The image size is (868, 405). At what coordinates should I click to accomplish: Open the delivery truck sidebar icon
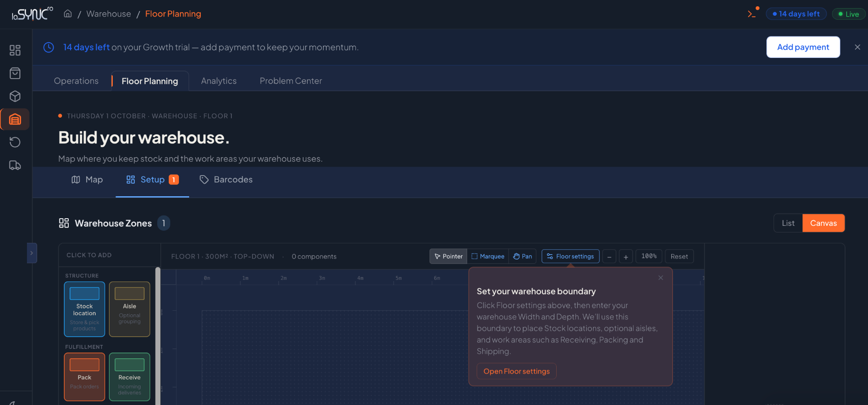15,165
